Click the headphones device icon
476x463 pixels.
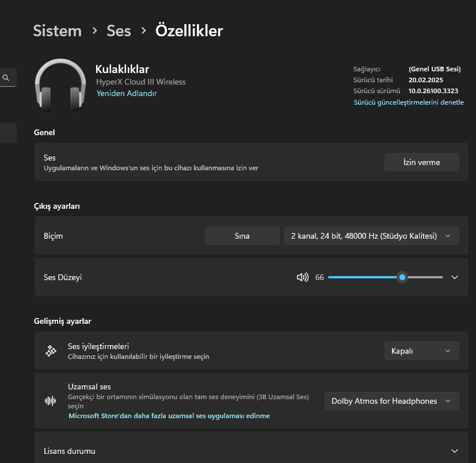click(x=60, y=85)
